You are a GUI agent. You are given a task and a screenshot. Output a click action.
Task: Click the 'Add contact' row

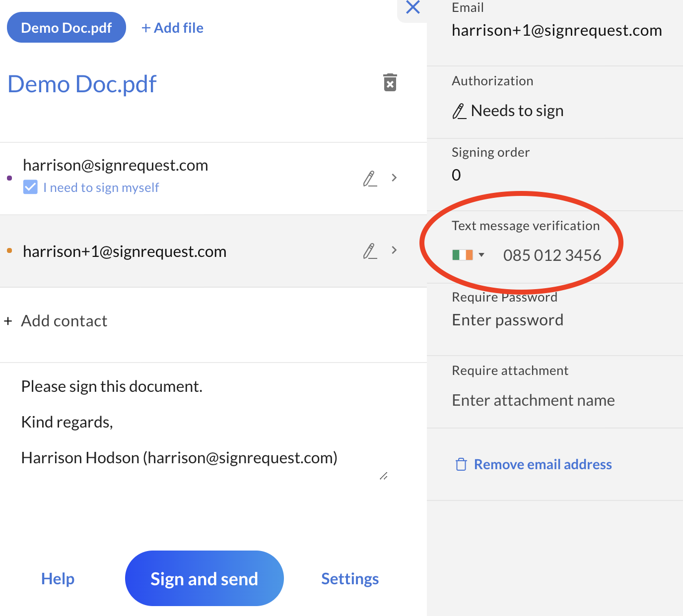(213, 321)
